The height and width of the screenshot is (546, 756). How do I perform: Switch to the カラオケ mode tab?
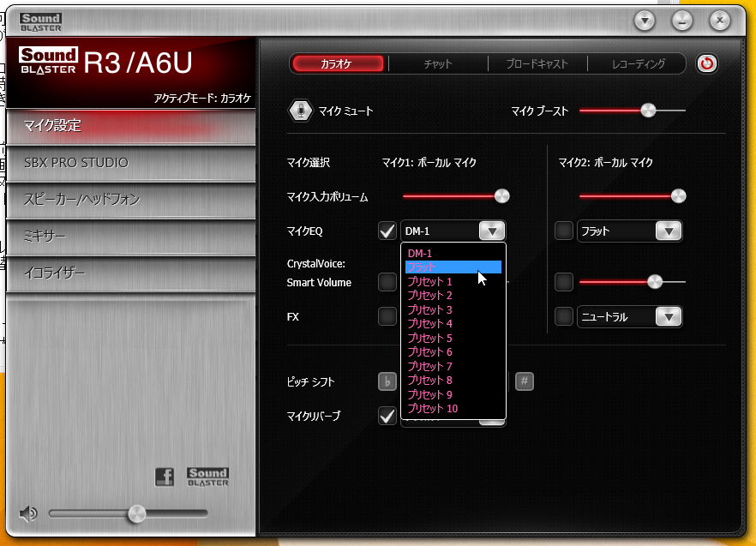pos(338,63)
